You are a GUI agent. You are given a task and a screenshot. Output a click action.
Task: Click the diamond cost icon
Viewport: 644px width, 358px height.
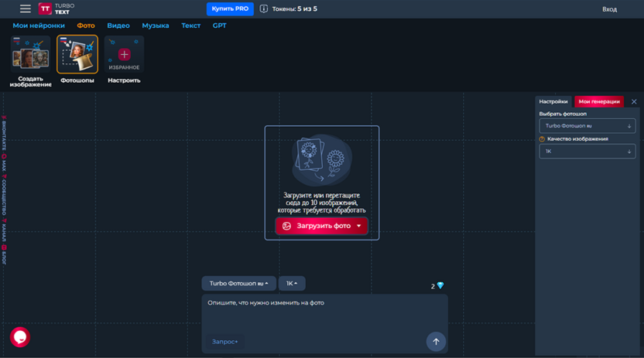440,286
